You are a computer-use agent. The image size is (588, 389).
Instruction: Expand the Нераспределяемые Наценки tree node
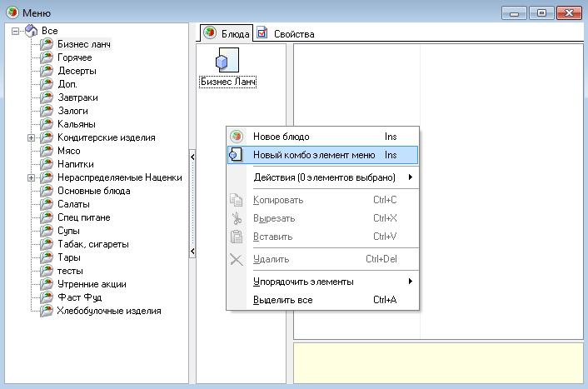(31, 177)
